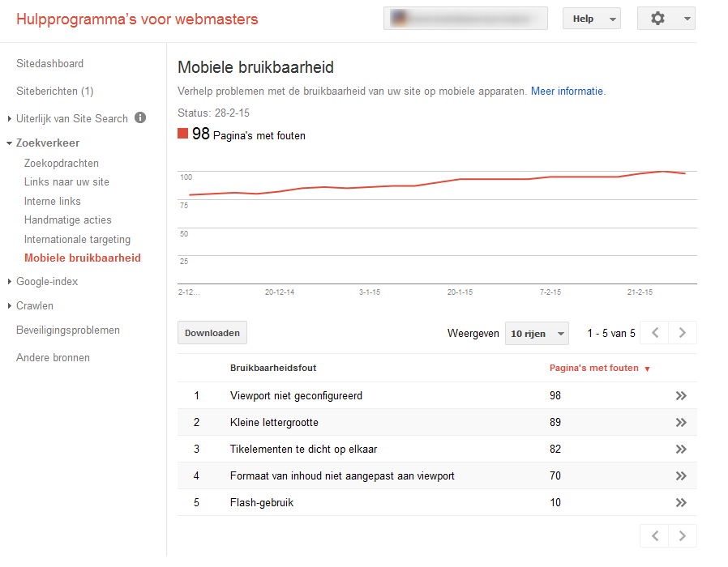Sort by Pagina's met fouten column header
728x567 pixels.
tap(594, 368)
